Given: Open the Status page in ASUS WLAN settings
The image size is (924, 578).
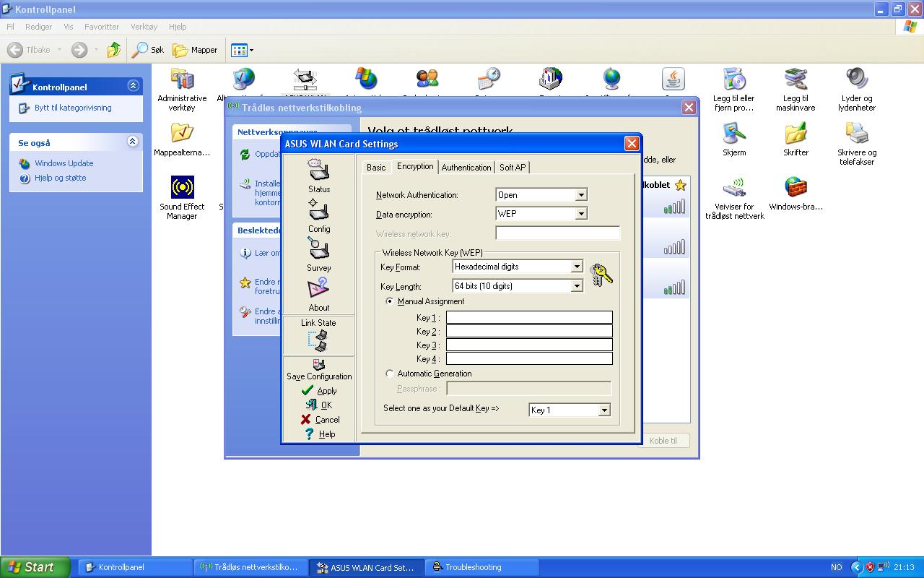Looking at the screenshot, I should 318,176.
